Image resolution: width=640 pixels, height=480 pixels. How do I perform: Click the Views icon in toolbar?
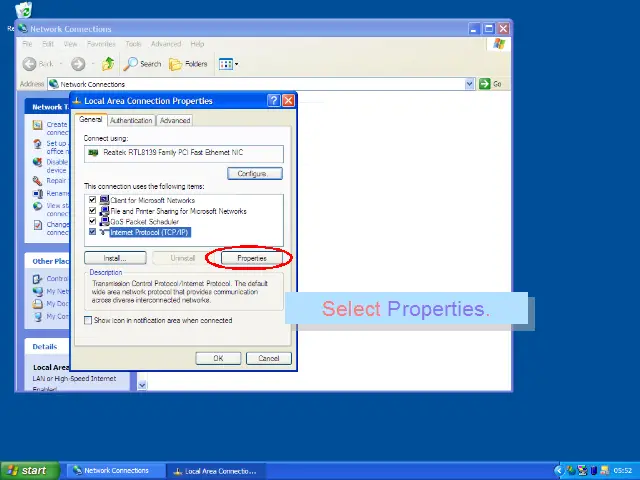pos(225,64)
